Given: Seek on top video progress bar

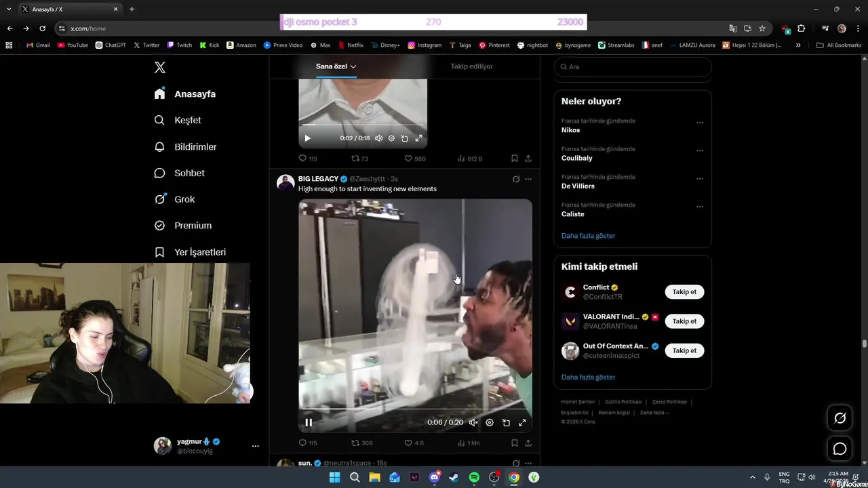Looking at the screenshot, I should click(363, 125).
